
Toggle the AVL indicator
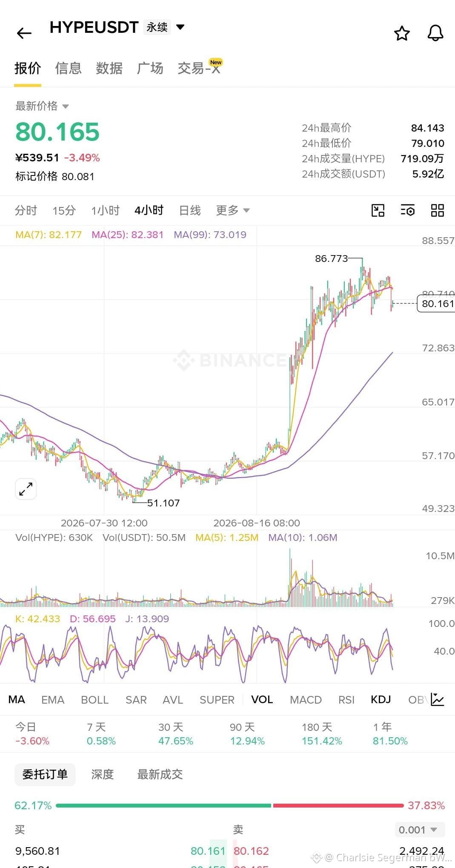click(173, 700)
